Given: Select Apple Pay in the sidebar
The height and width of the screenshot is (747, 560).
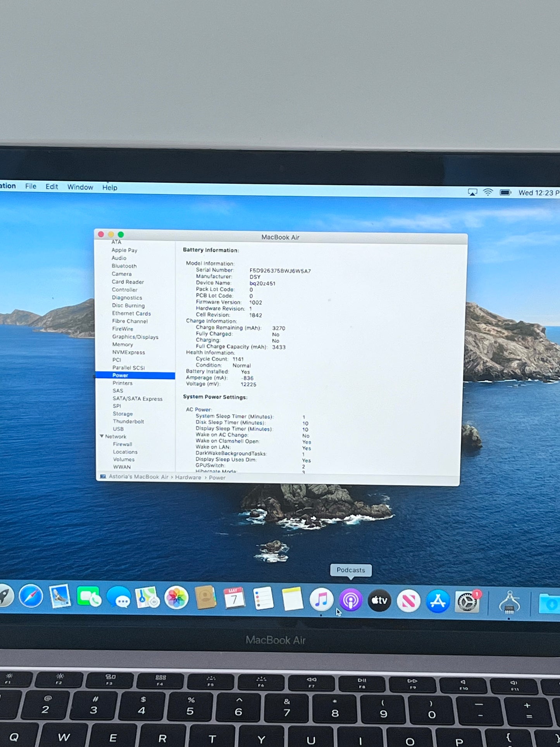Looking at the screenshot, I should (x=124, y=250).
